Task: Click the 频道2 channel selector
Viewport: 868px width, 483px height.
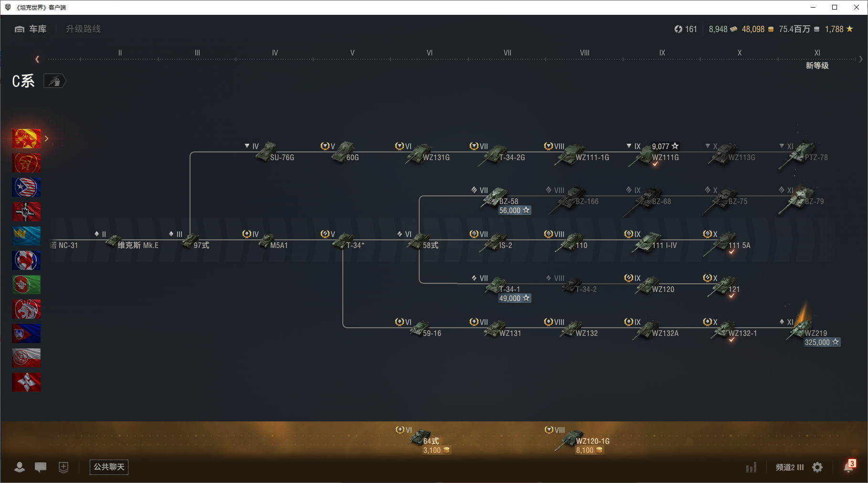Action: (x=790, y=467)
